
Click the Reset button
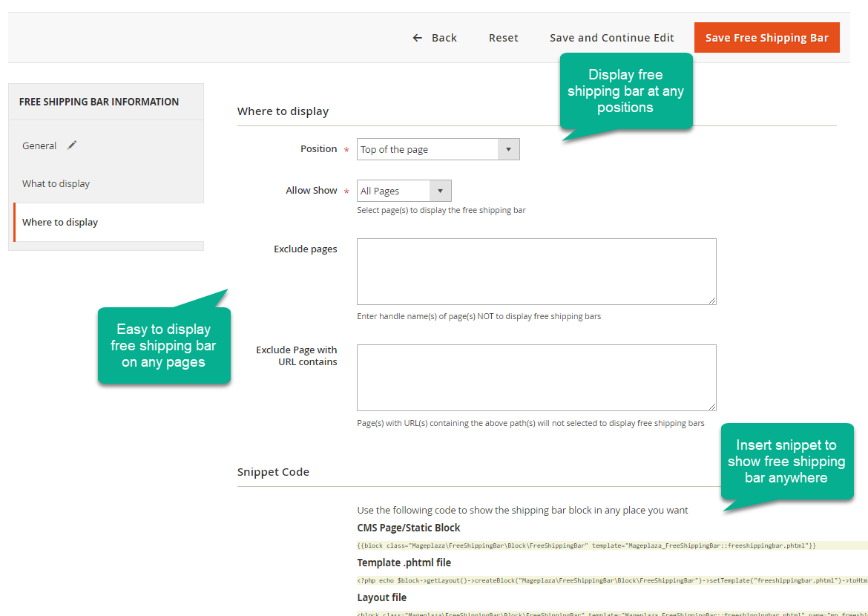click(503, 38)
